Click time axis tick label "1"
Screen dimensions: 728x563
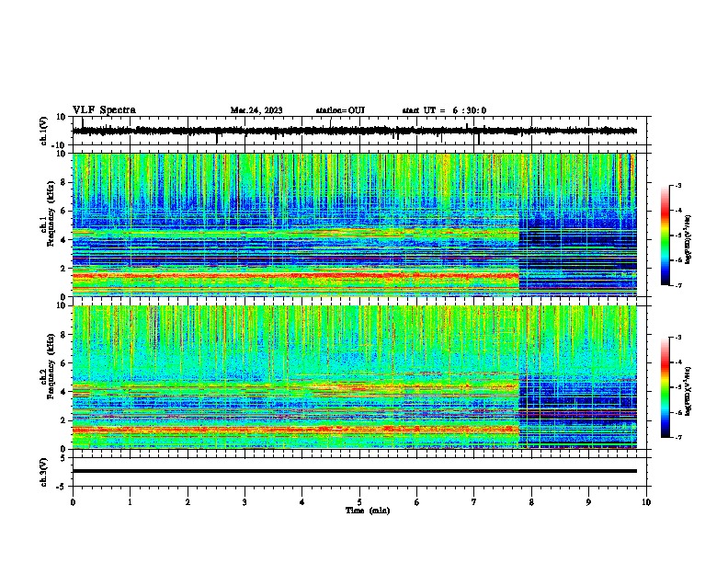(130, 502)
